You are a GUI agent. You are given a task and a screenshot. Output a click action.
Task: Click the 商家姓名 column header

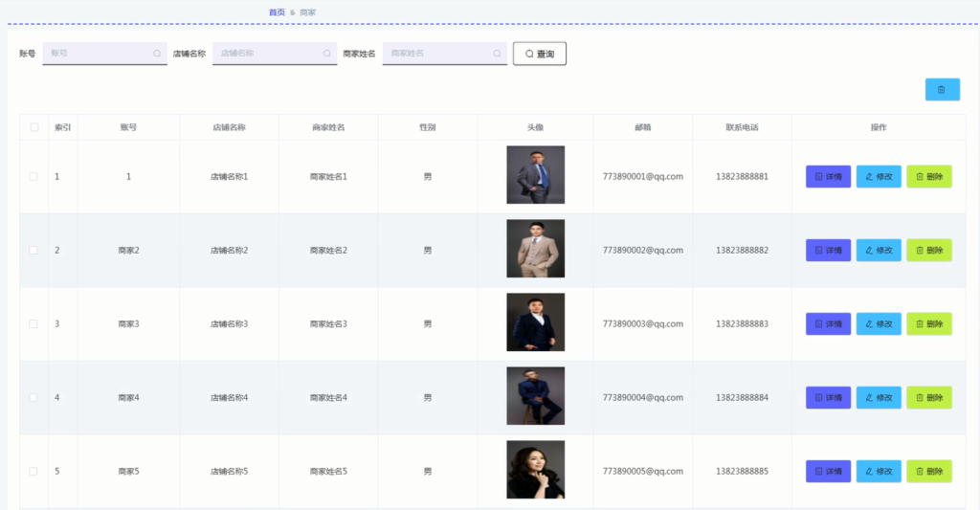click(329, 127)
